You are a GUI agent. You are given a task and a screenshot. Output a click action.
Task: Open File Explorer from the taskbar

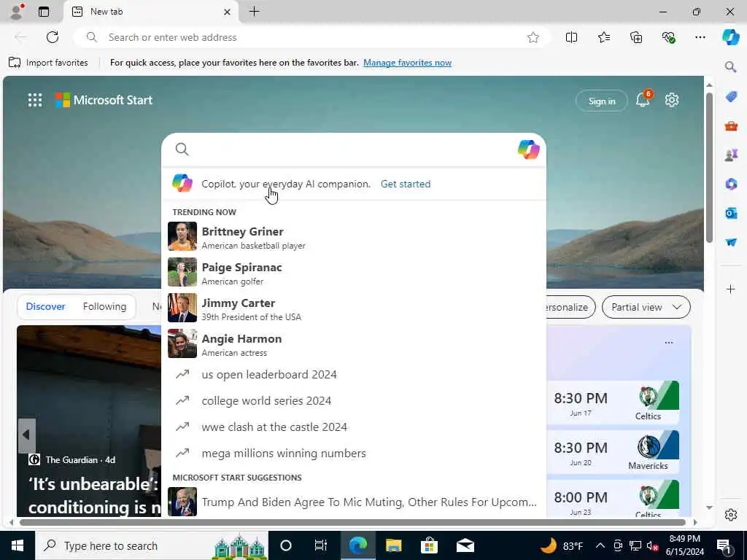393,545
